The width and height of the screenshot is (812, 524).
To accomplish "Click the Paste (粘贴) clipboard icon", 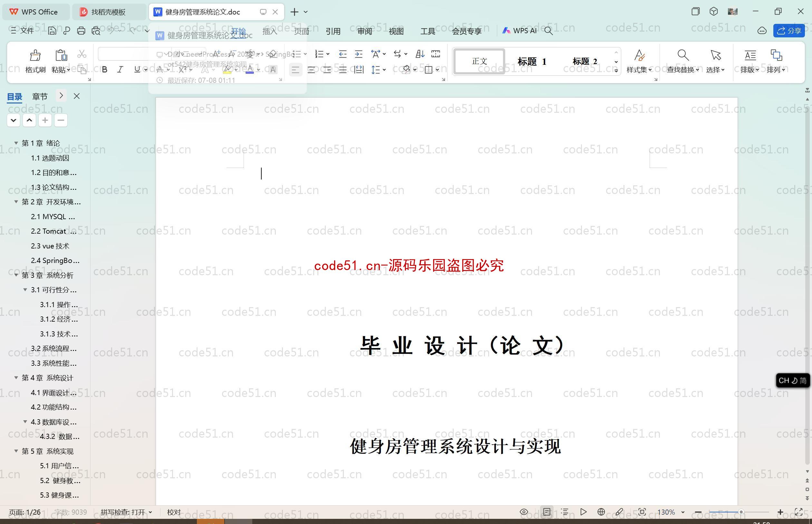I will [x=61, y=55].
